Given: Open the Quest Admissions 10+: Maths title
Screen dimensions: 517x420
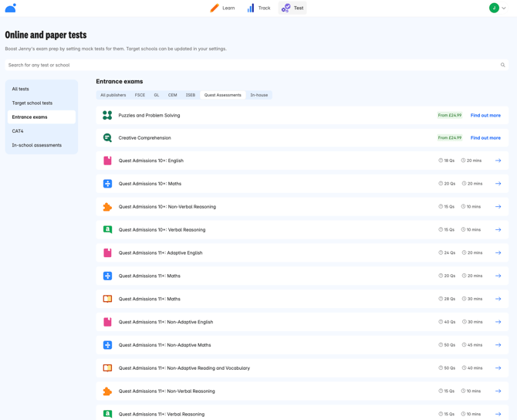Looking at the screenshot, I should click(150, 184).
